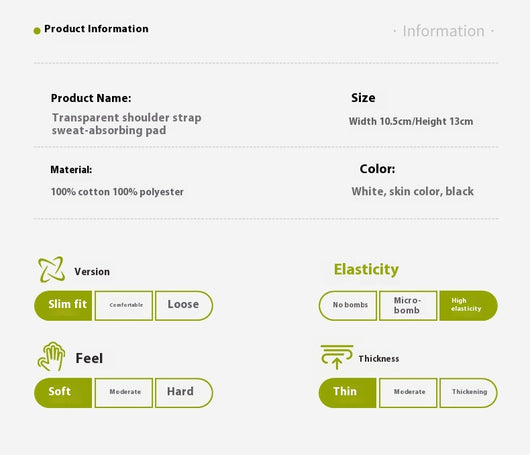Choose the No bombs elasticity option
The width and height of the screenshot is (530, 455).
pyautogui.click(x=348, y=306)
